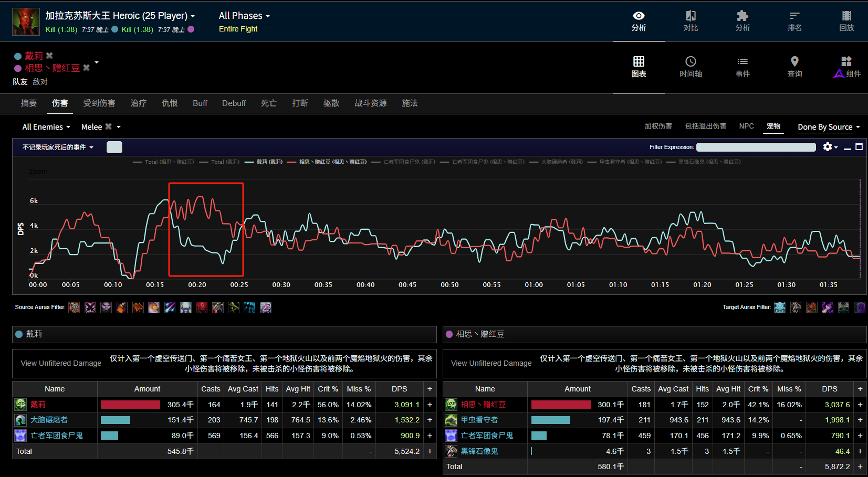Click inside the Filter Expression input field
Viewport: 868px width, 477px height.
click(x=756, y=147)
